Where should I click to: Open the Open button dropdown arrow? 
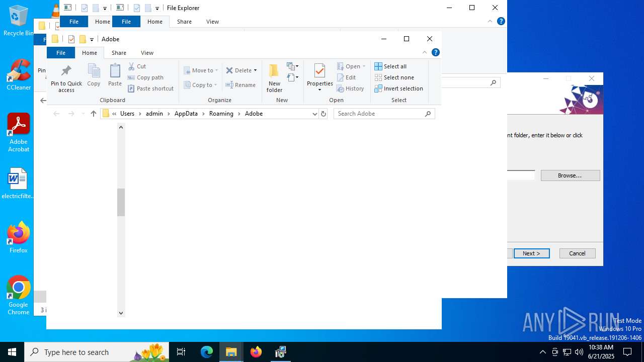pyautogui.click(x=364, y=66)
